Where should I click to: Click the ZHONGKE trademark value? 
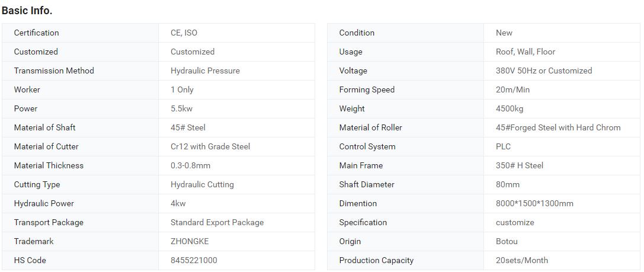(x=190, y=241)
